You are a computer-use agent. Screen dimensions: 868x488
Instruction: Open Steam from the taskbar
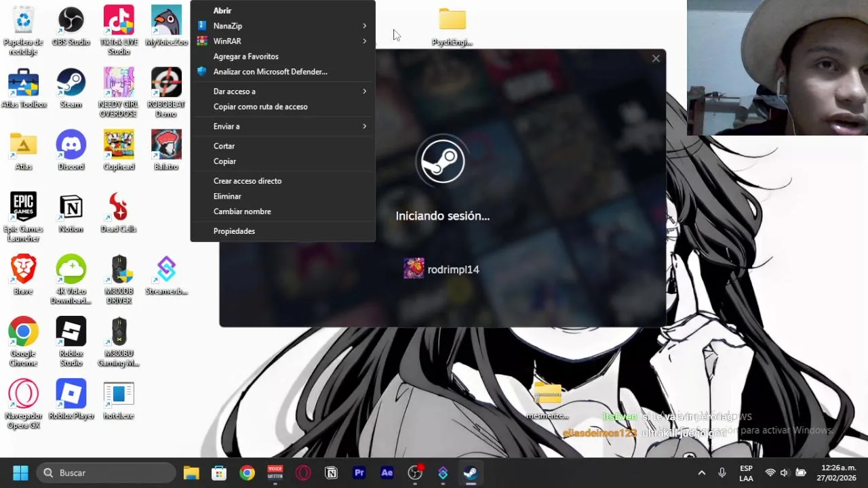tap(471, 472)
